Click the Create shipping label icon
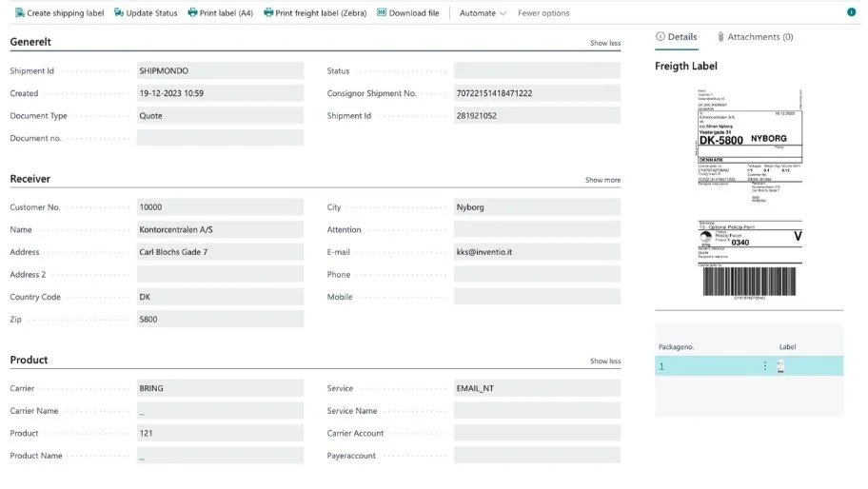The image size is (868, 489). click(19, 12)
